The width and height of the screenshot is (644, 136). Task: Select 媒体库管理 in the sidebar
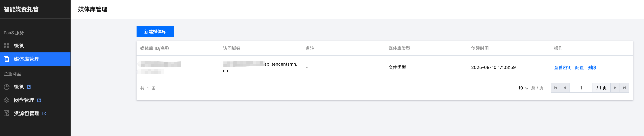click(26, 59)
